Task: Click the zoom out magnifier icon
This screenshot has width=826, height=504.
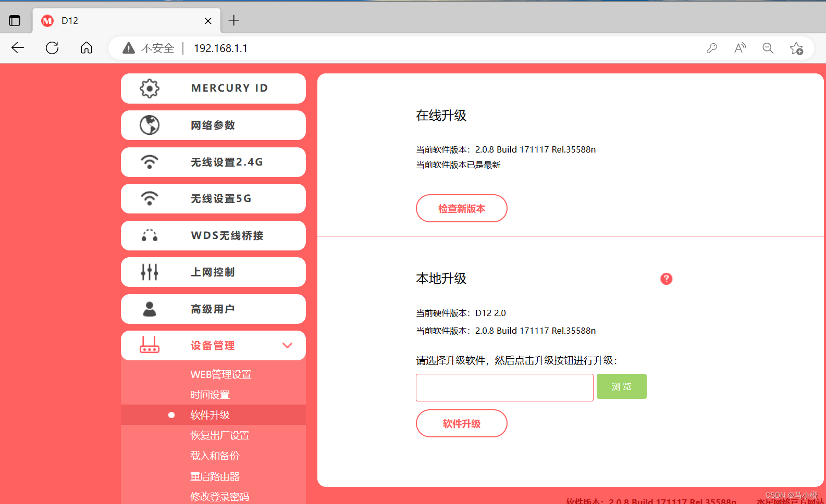Action: click(x=768, y=48)
